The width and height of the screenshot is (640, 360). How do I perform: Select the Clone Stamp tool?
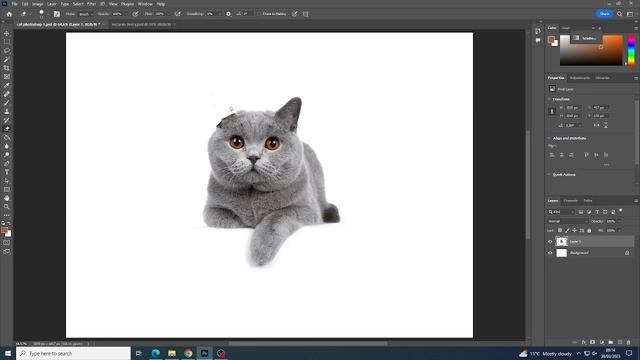tap(7, 111)
